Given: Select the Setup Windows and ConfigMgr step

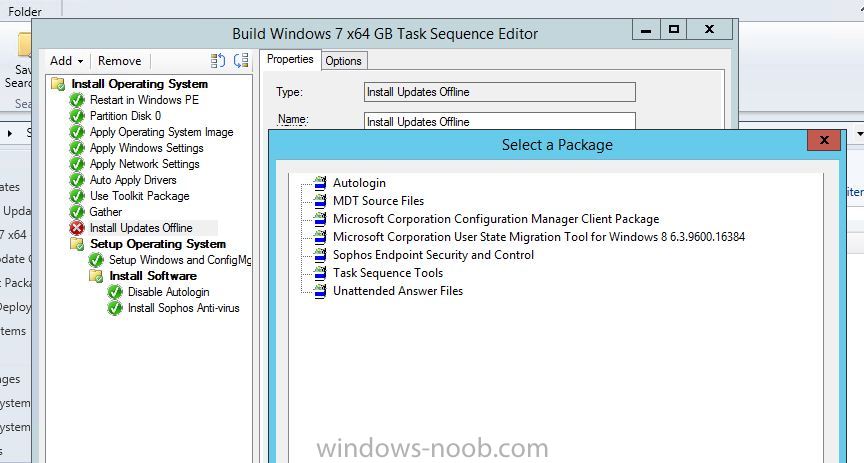Looking at the screenshot, I should [x=180, y=260].
